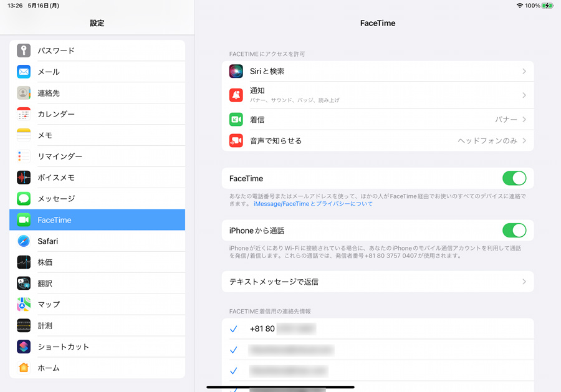Select メッセージ label in sidebar
Image resolution: width=561 pixels, height=392 pixels.
(x=56, y=199)
